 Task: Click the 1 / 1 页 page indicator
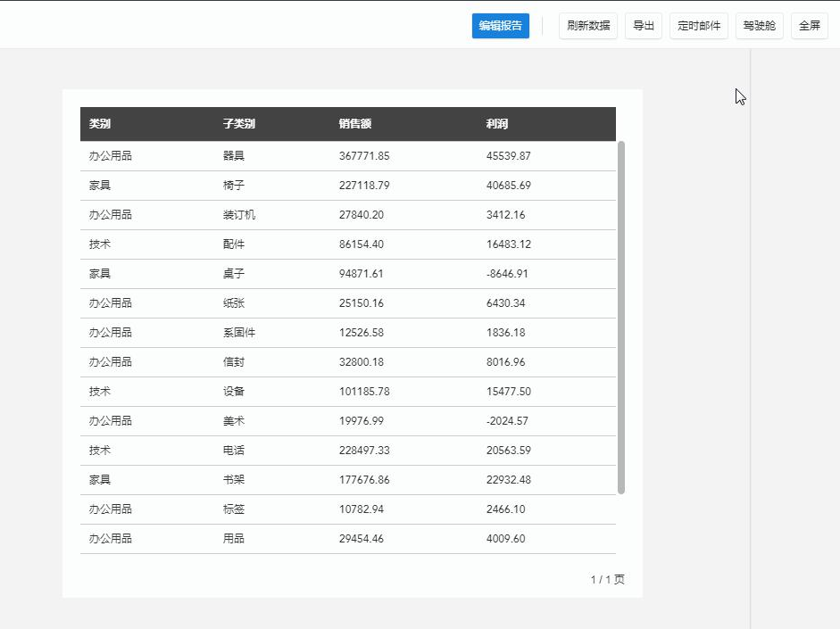coord(607,580)
